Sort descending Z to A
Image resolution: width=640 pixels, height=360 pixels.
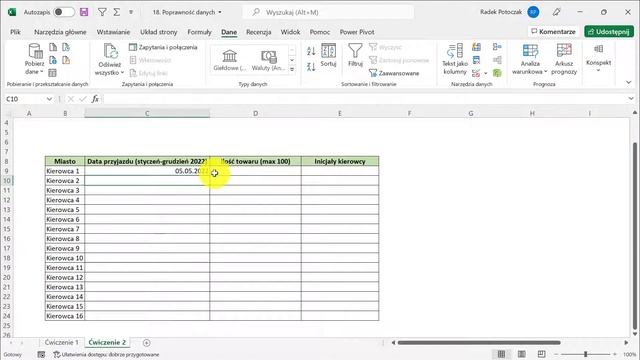(x=311, y=67)
